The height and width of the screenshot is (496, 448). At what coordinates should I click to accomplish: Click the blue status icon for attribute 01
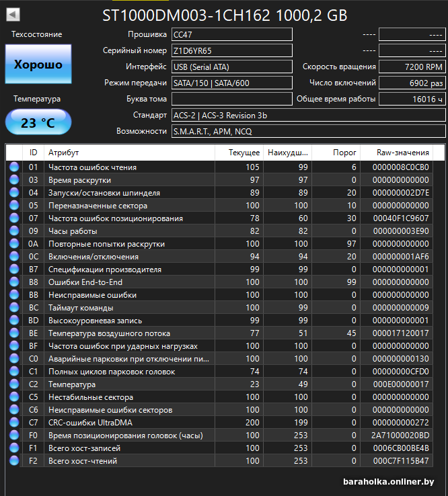(x=14, y=167)
